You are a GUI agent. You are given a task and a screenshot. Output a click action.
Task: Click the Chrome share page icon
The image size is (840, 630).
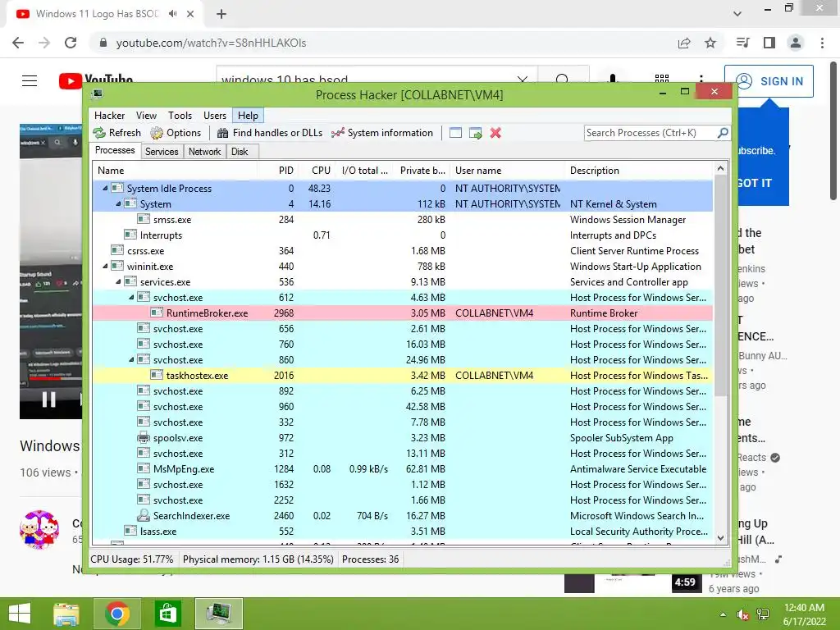(684, 43)
